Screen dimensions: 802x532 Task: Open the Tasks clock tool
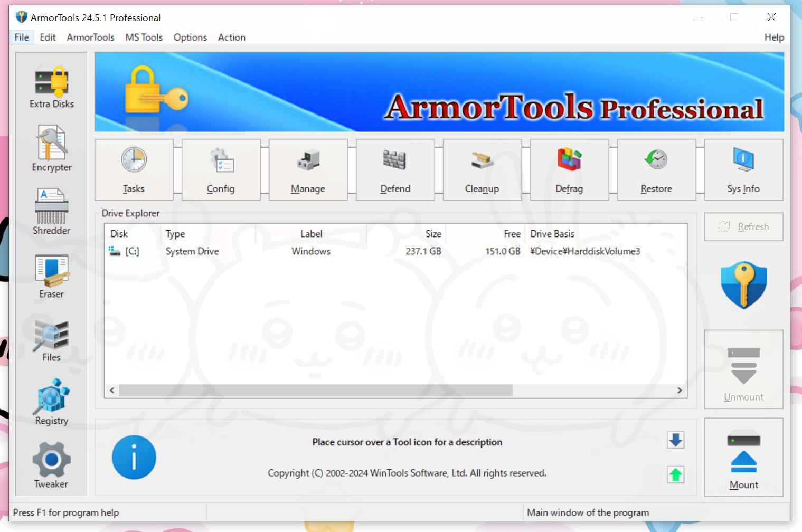(x=134, y=170)
